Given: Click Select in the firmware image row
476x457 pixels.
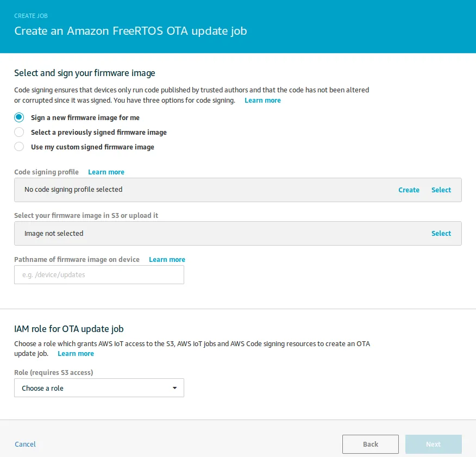Looking at the screenshot, I should [x=441, y=234].
